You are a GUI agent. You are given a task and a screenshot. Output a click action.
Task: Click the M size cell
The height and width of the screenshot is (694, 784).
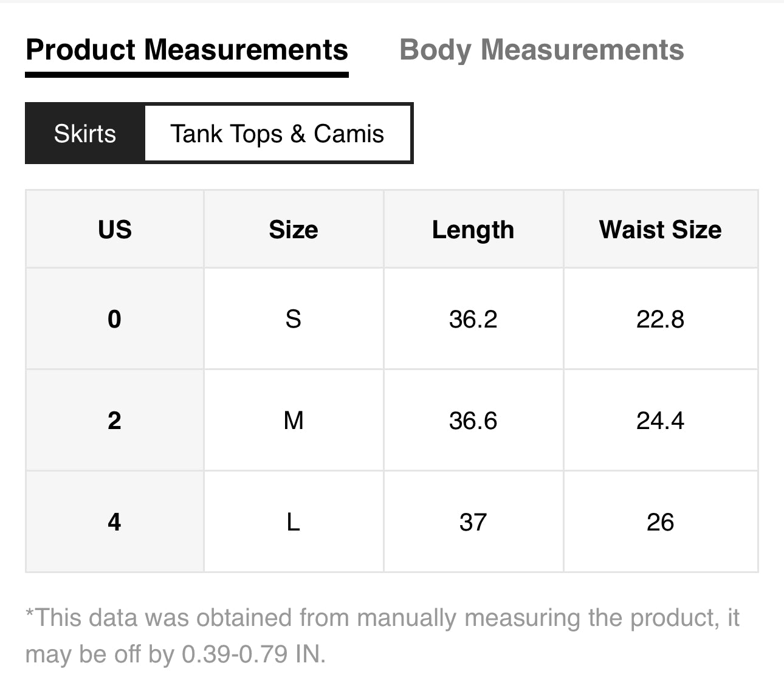pos(294,421)
